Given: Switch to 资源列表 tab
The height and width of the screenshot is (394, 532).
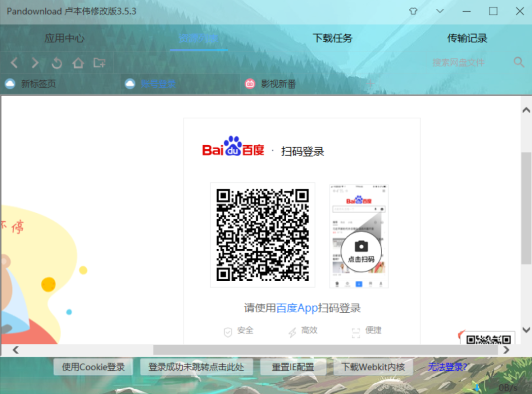Looking at the screenshot, I should 199,38.
